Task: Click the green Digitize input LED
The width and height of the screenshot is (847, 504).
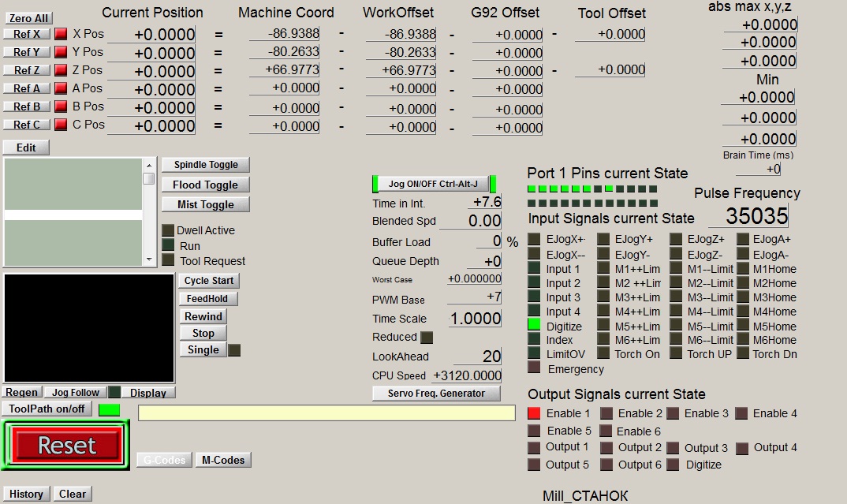Action: click(534, 325)
